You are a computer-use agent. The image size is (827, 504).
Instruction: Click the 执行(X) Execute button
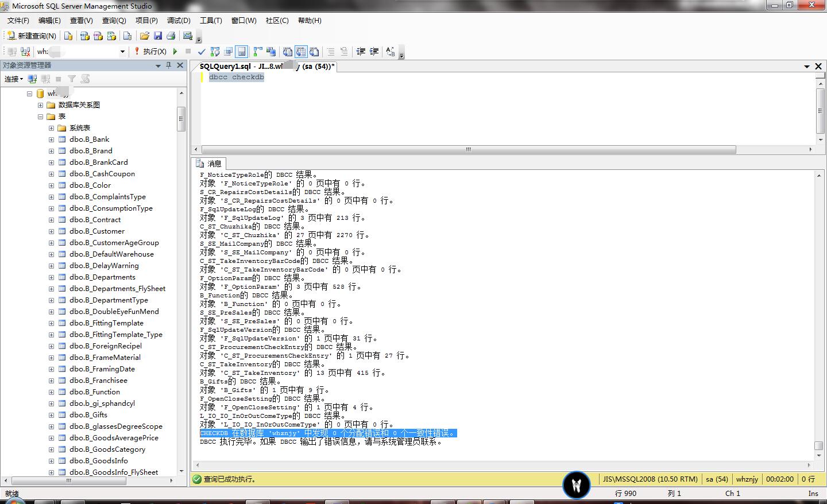tap(150, 52)
